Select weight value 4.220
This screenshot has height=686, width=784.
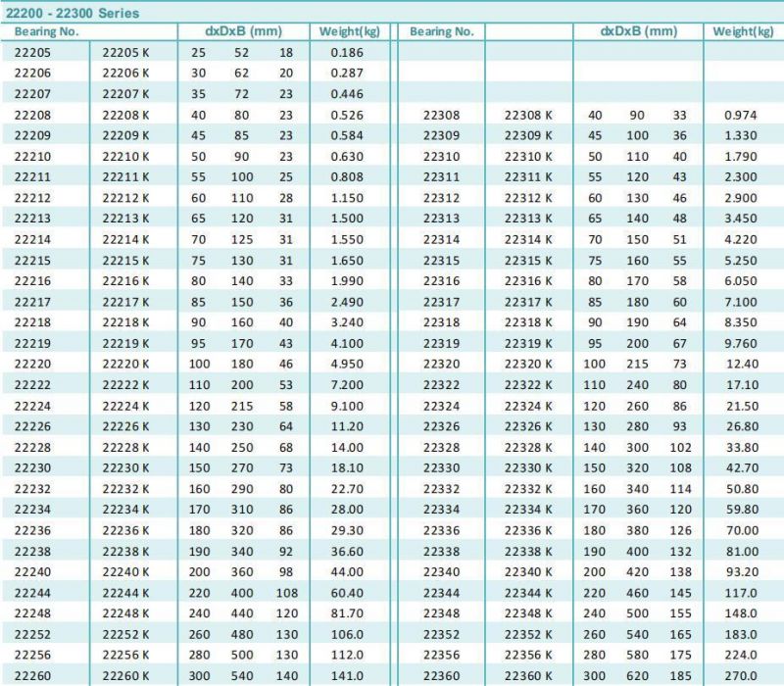tap(741, 239)
